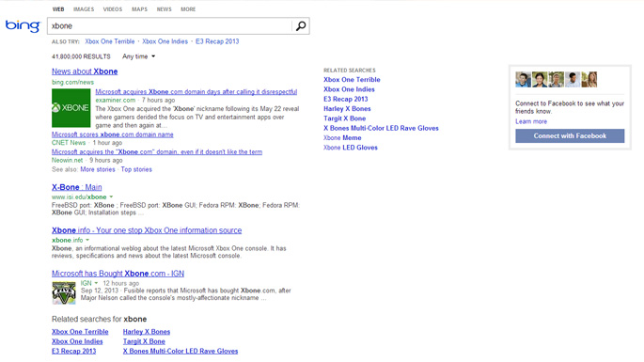Click the CNET News source label
Screen dimensions: 644x362
click(x=69, y=143)
